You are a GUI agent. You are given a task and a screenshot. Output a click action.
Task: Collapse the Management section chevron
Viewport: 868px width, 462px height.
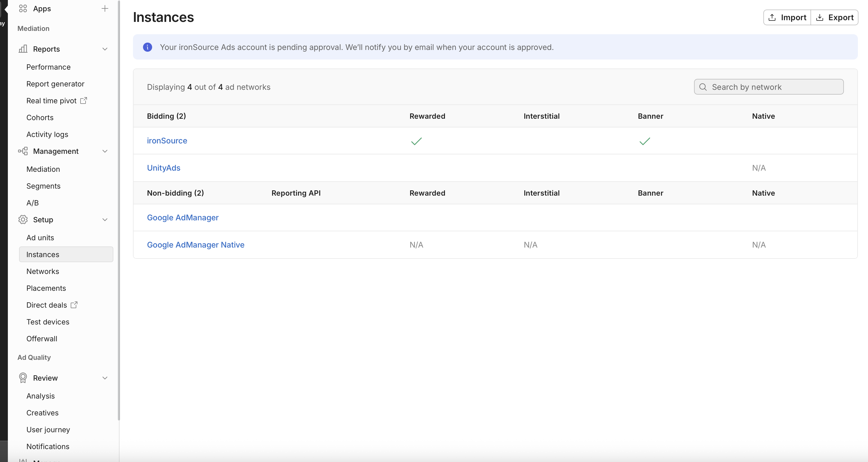click(x=105, y=151)
